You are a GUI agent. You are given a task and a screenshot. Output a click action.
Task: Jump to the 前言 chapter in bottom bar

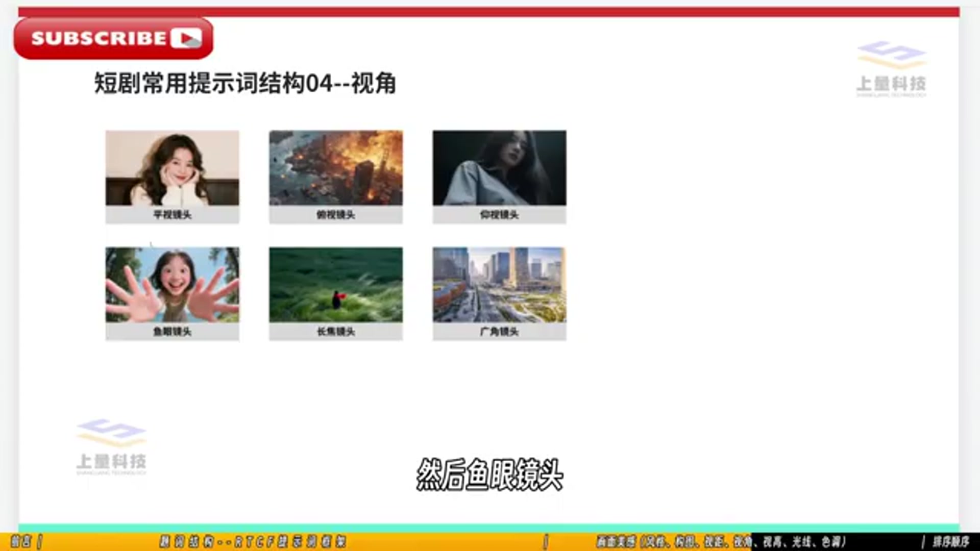[x=21, y=541]
